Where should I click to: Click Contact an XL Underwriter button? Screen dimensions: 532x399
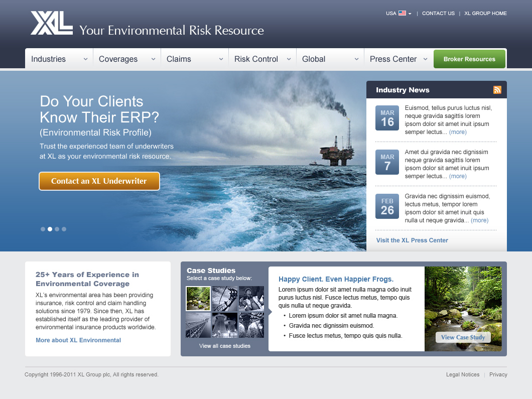coord(99,181)
